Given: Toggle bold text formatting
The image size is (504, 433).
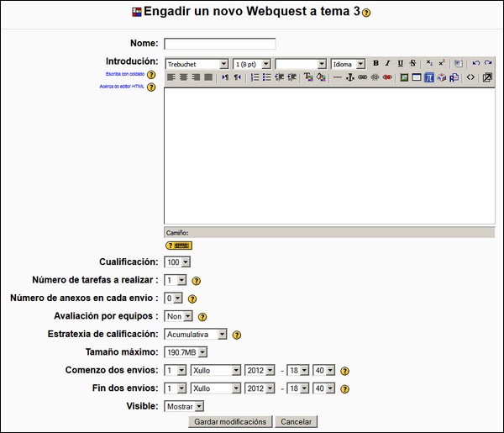Looking at the screenshot, I should point(375,63).
